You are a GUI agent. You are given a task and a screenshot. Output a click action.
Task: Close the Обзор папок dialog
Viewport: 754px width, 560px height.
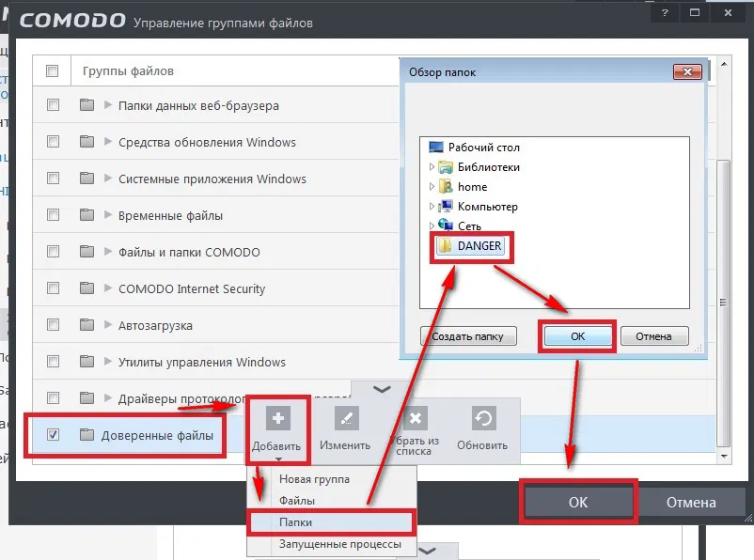(x=687, y=72)
